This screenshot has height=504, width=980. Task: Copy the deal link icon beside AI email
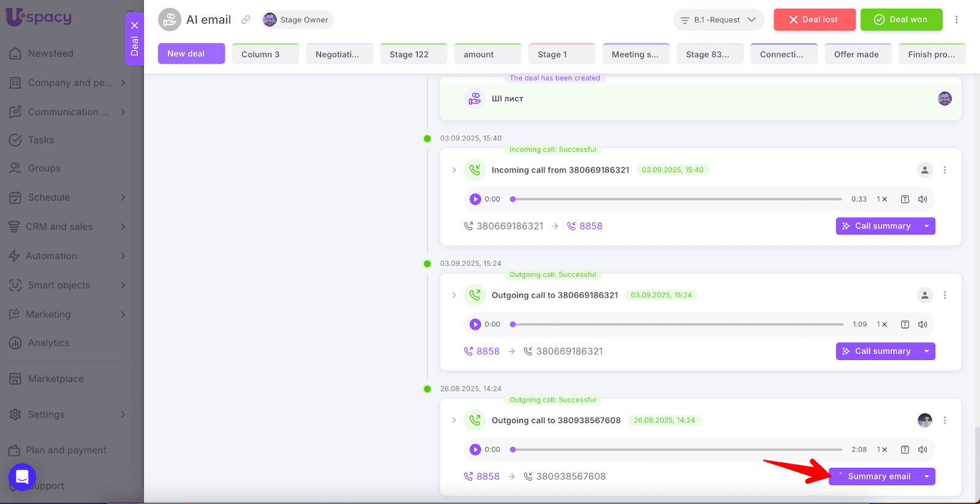[x=246, y=20]
